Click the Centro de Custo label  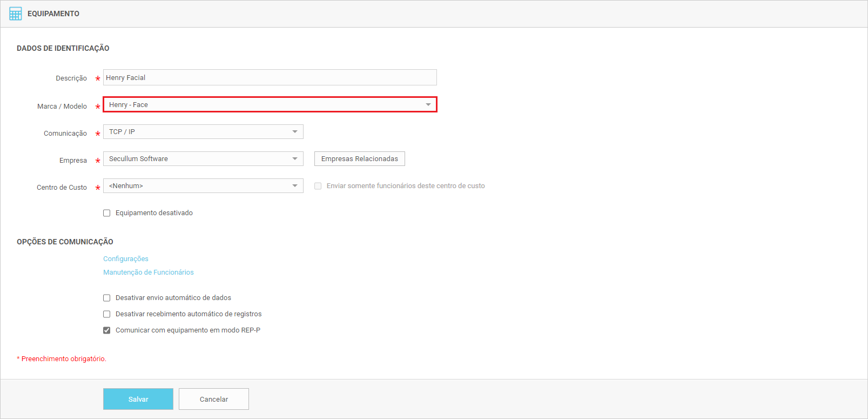point(62,187)
